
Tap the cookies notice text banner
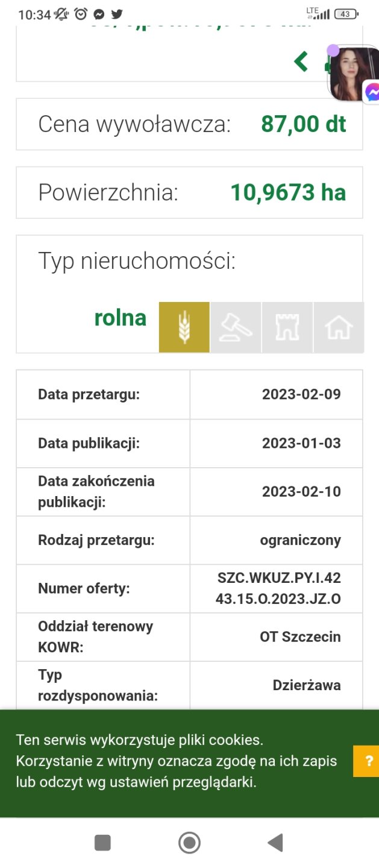tap(176, 761)
